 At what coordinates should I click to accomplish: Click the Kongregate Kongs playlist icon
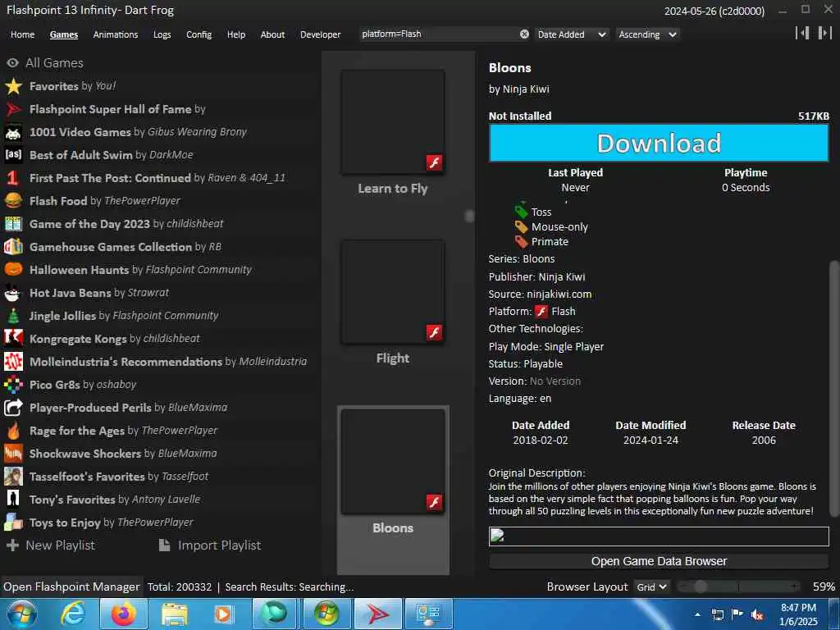pyautogui.click(x=13, y=339)
